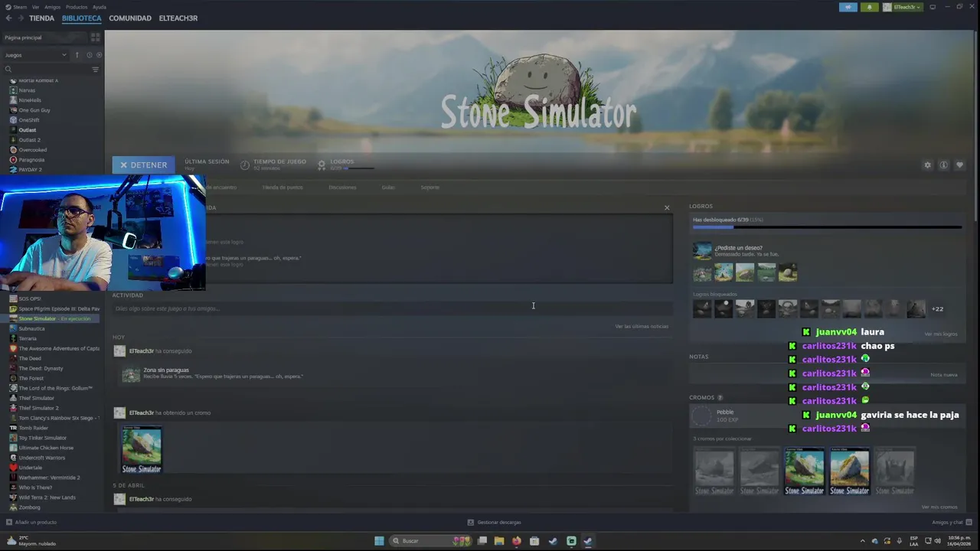Screen dimensions: 980x551
Task: Click the activity post input field
Action: tap(392, 308)
